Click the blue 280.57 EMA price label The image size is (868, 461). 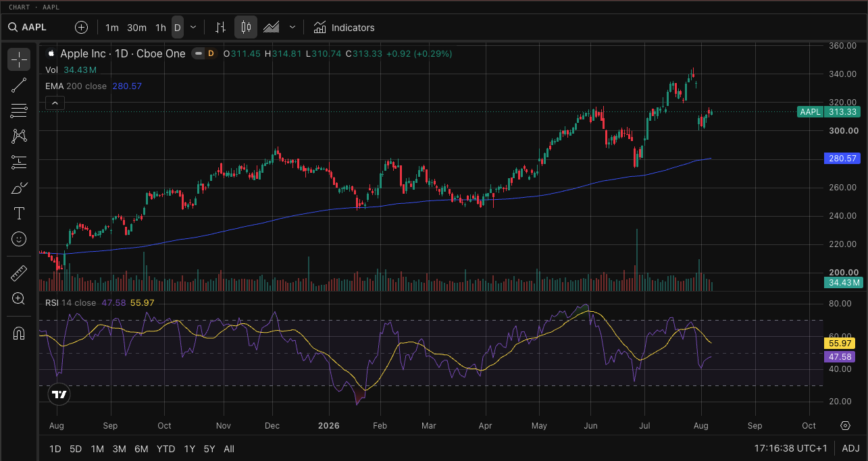842,159
